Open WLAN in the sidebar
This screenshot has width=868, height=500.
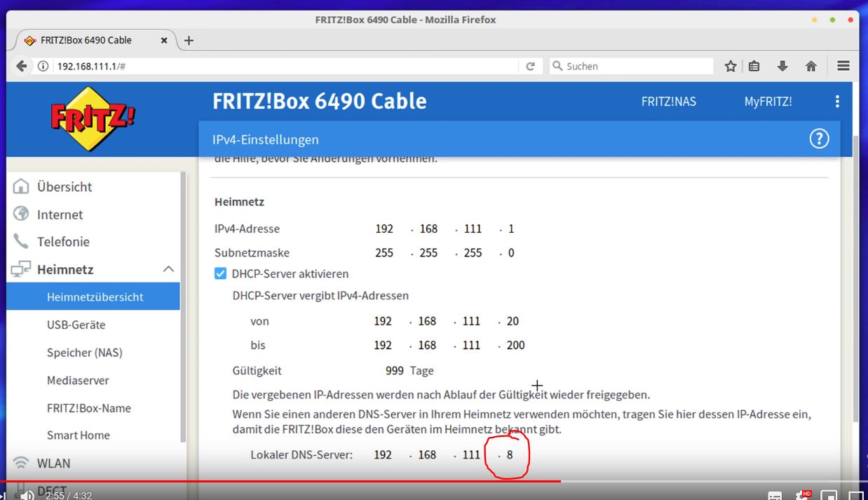pyautogui.click(x=53, y=463)
